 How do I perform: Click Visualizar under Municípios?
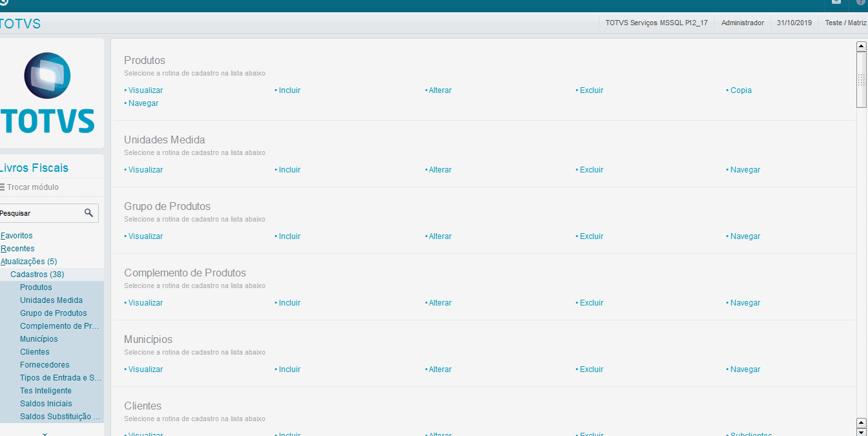click(145, 369)
